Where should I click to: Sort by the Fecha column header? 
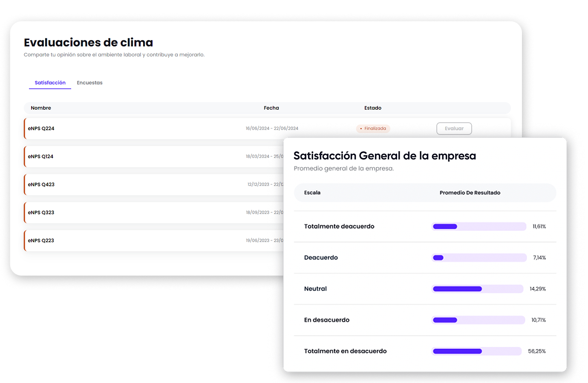pyautogui.click(x=271, y=108)
